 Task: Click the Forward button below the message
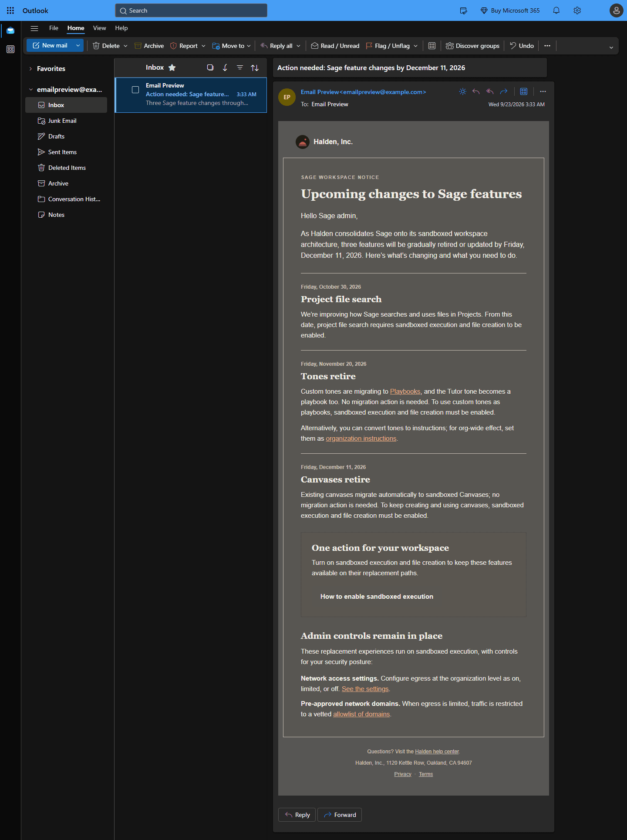point(340,815)
